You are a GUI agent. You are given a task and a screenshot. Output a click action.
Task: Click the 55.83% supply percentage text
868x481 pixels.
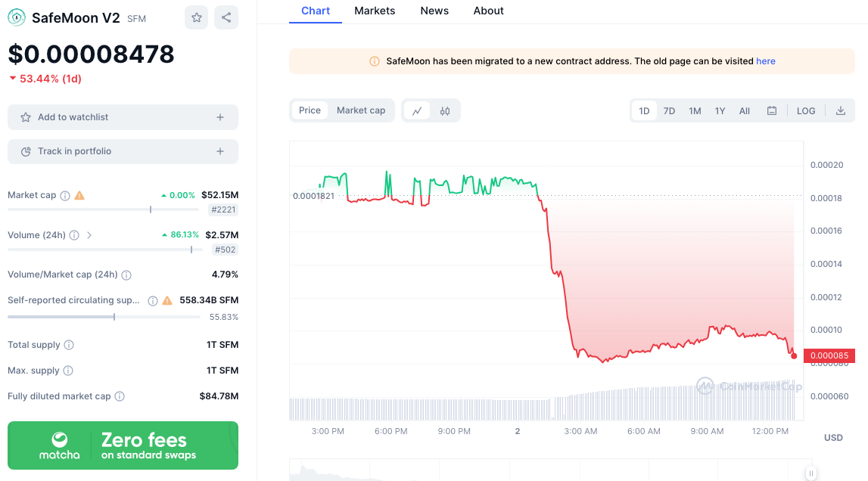tap(224, 317)
